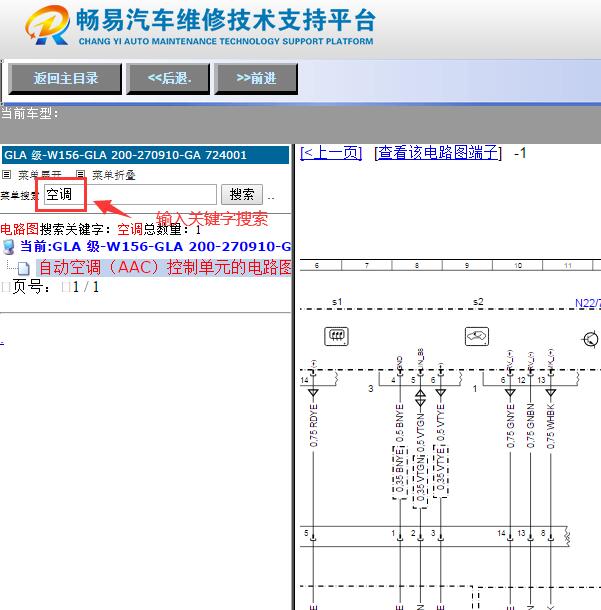This screenshot has height=610, width=601.
Task: Go back with the <<后退 button
Action: [168, 79]
